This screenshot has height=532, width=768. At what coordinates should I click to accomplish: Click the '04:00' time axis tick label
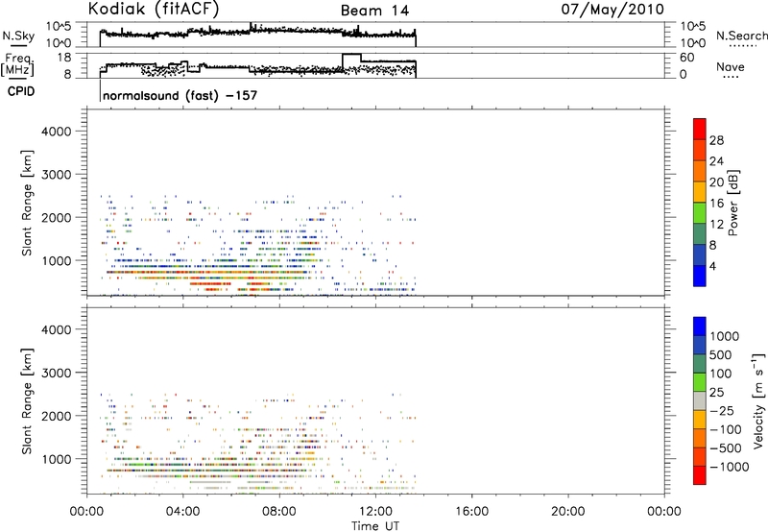tap(182, 512)
